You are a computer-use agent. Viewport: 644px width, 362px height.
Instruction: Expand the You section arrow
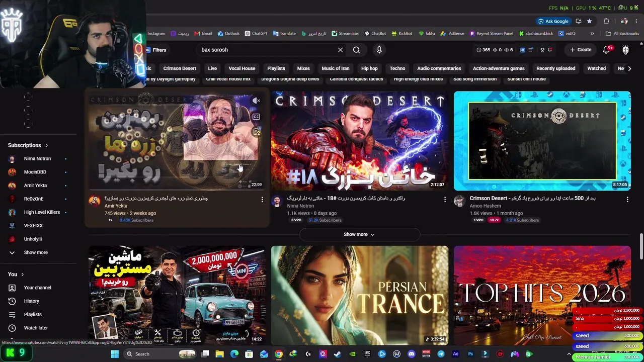tap(23, 275)
